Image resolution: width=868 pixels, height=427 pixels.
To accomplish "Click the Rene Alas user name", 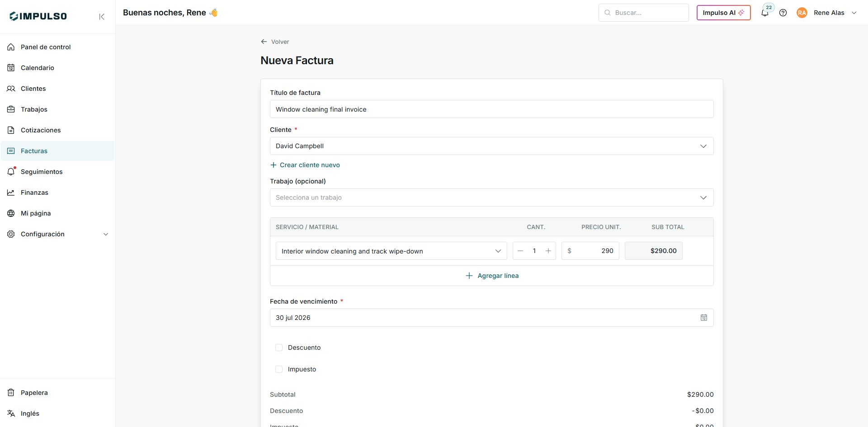I will click(829, 13).
